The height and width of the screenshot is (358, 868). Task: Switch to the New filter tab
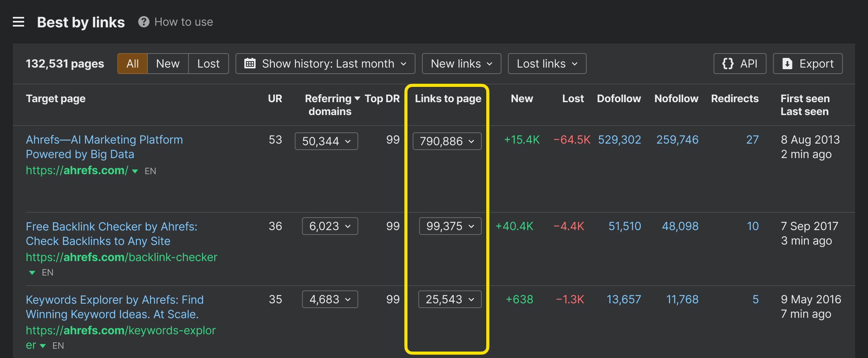pos(168,64)
